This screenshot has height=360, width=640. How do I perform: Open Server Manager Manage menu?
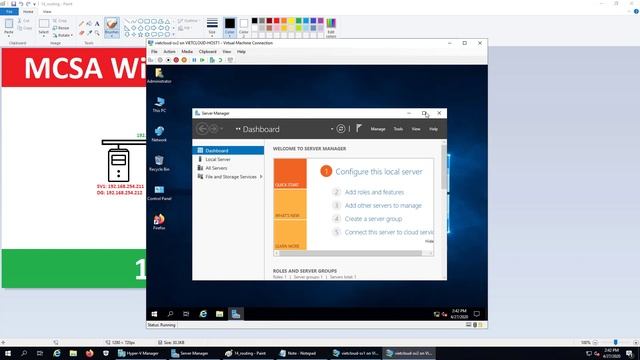[x=378, y=129]
